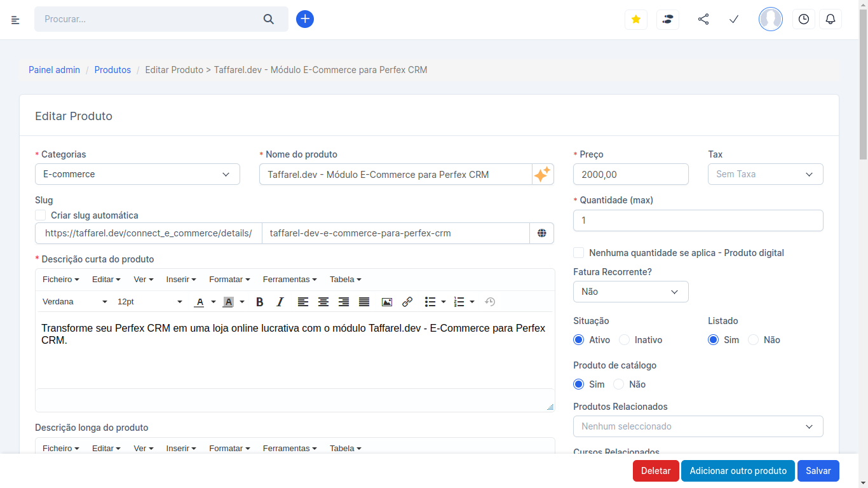
Task: Select Não for Produto de catálogo
Action: (x=618, y=384)
